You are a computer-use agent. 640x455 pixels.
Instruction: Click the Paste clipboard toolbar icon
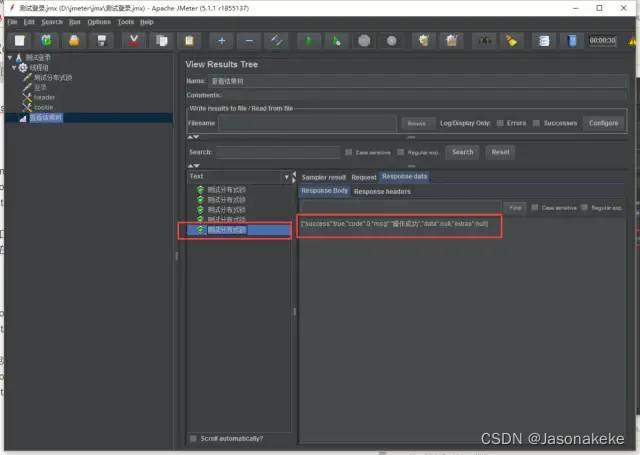point(189,40)
